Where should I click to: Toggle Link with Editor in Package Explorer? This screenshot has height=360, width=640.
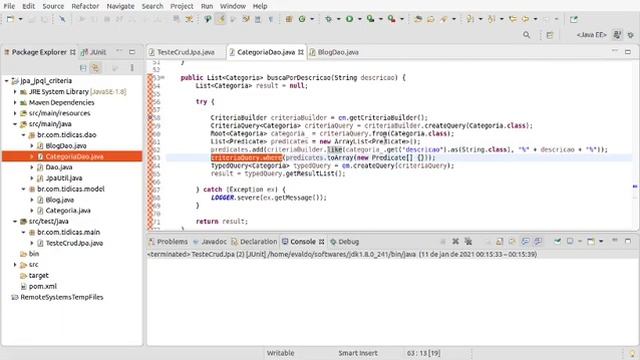96,68
